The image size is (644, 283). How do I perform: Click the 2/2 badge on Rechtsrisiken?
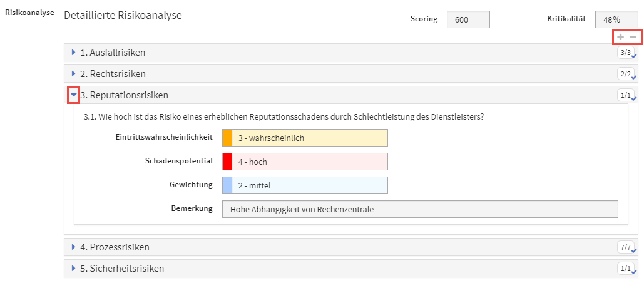[625, 75]
